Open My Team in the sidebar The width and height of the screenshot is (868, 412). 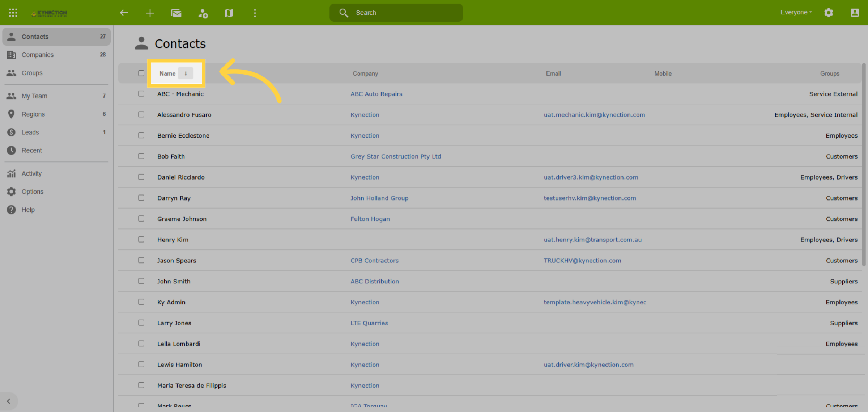tap(56, 96)
